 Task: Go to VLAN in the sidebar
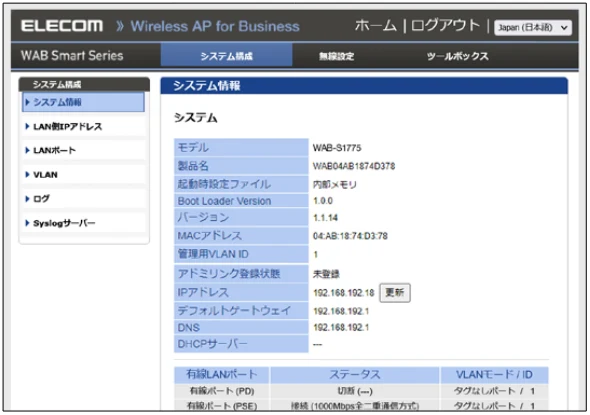coord(83,175)
